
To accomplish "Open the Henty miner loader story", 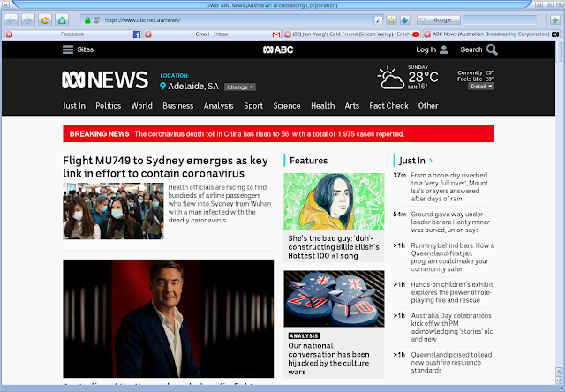I will click(450, 222).
